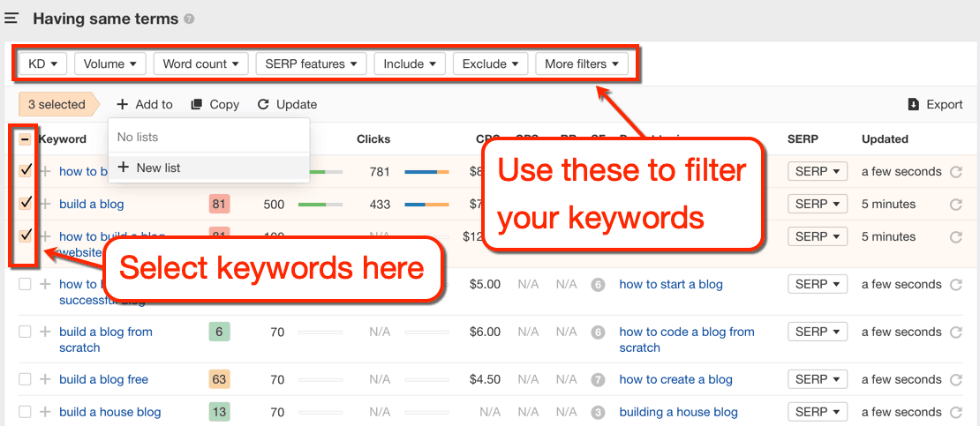980x426 pixels.
Task: Open parent topic how to start a blog
Action: [x=671, y=284]
